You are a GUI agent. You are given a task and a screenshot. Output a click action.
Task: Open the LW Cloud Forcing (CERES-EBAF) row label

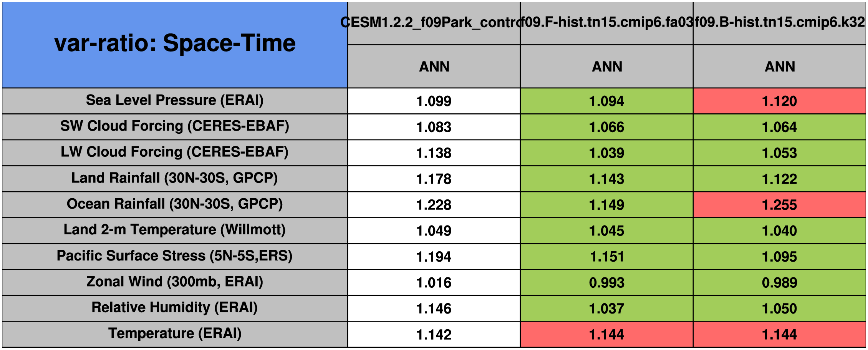tap(175, 153)
